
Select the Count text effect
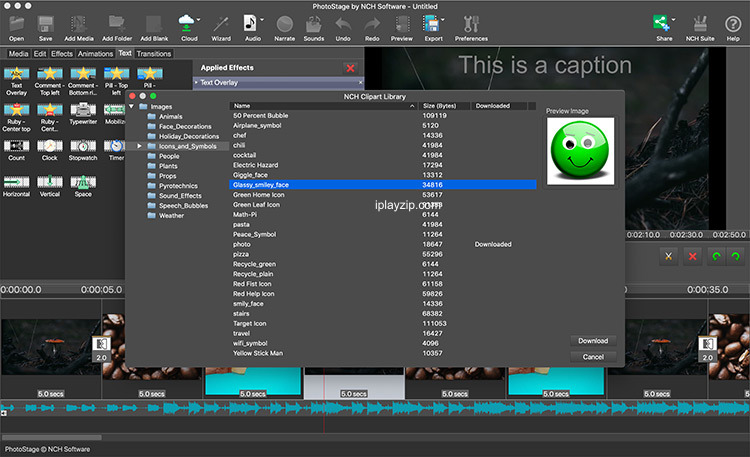pos(16,150)
